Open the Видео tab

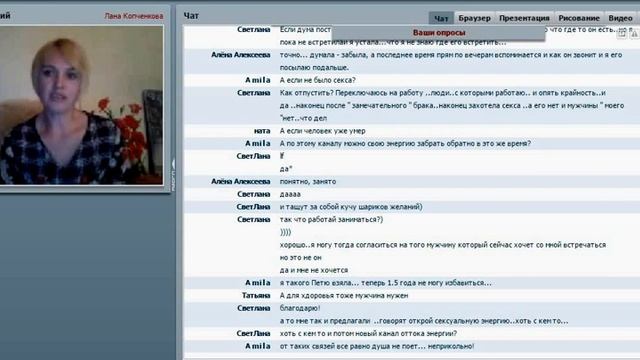coord(620,18)
